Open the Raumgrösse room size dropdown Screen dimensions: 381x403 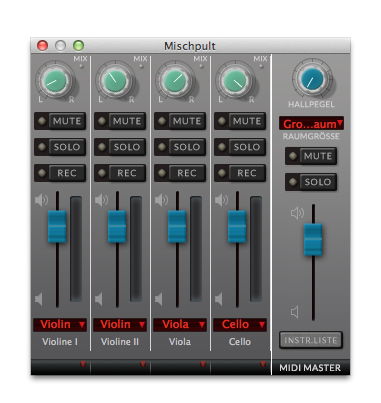click(x=311, y=124)
